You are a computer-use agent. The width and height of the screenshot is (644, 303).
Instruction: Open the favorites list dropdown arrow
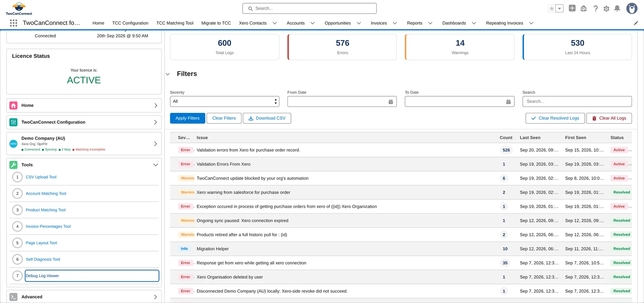pos(559,8)
